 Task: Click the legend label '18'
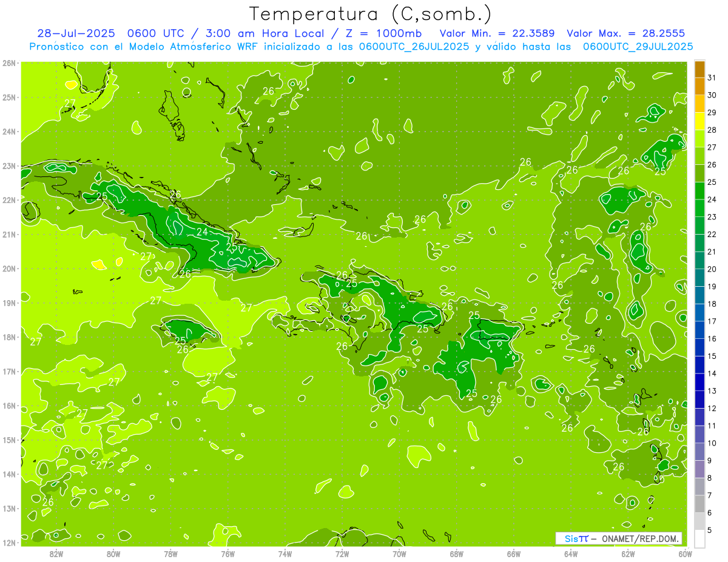coord(712,304)
